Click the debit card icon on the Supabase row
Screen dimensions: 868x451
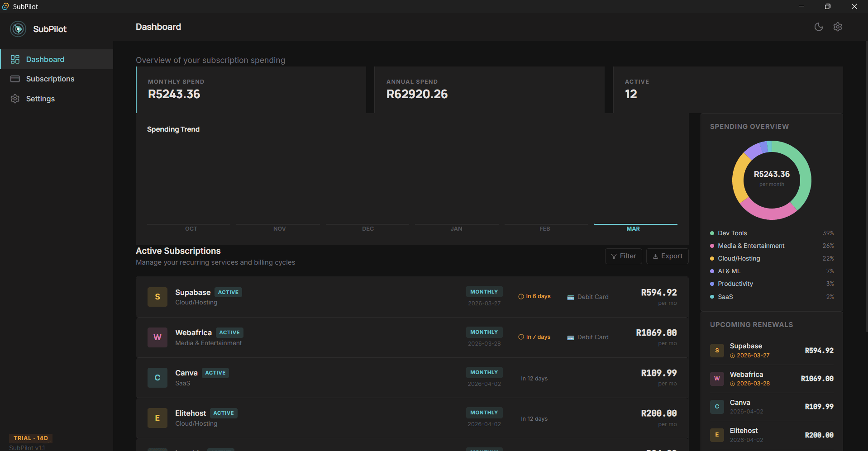[570, 297]
